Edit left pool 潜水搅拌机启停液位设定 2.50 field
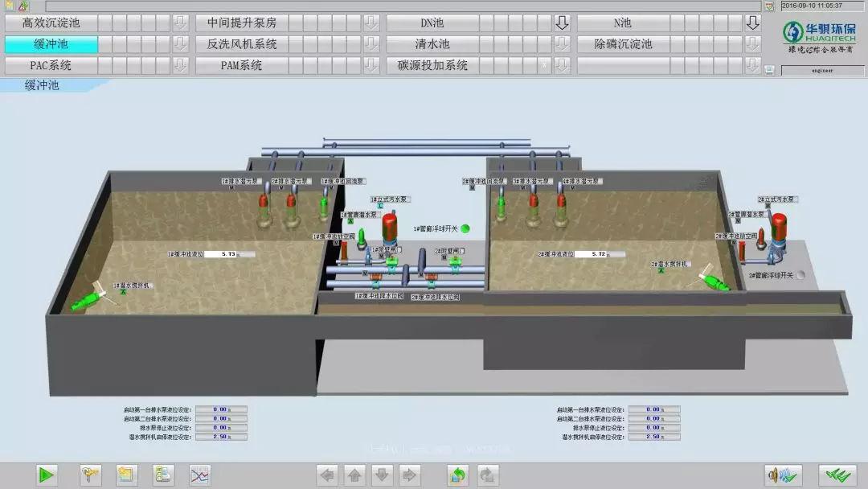 222,437
